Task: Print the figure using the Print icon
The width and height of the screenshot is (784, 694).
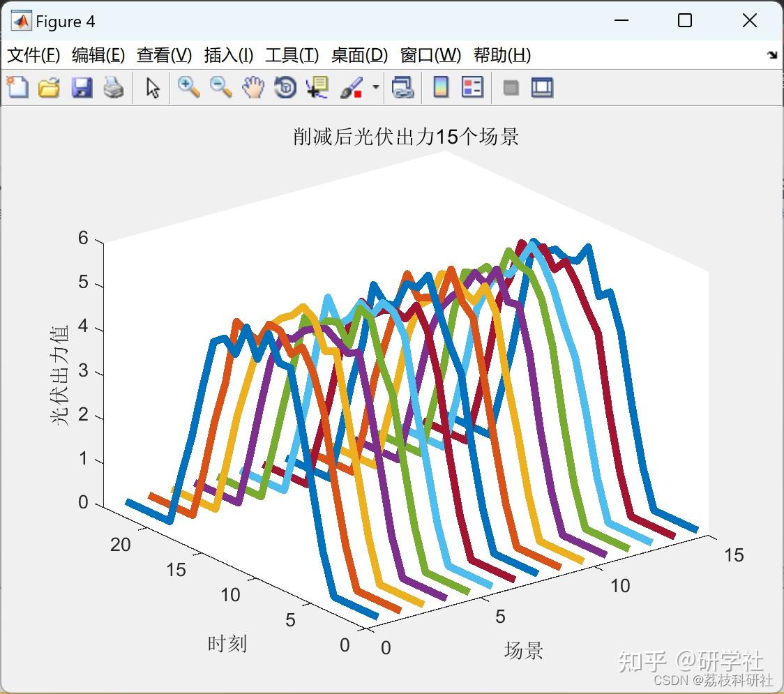Action: [x=114, y=88]
